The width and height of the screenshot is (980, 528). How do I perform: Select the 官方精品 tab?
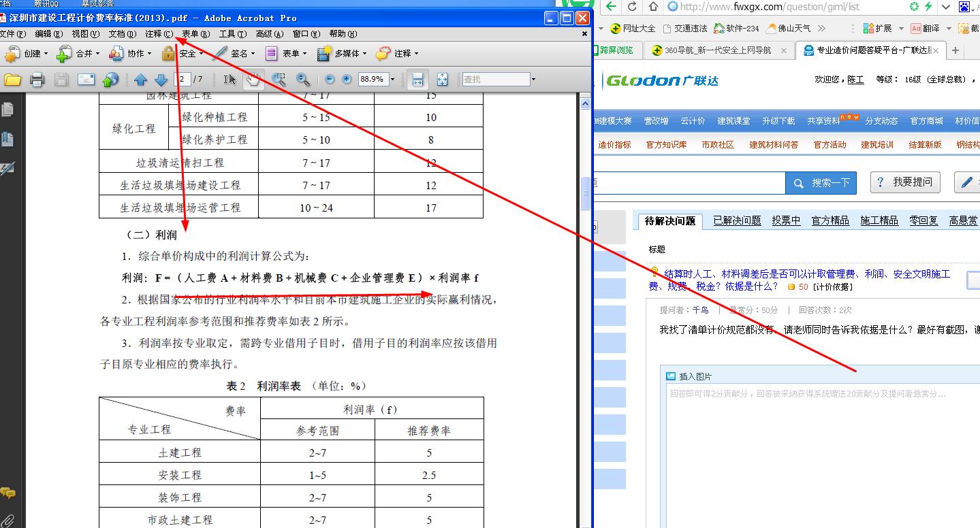click(x=830, y=220)
